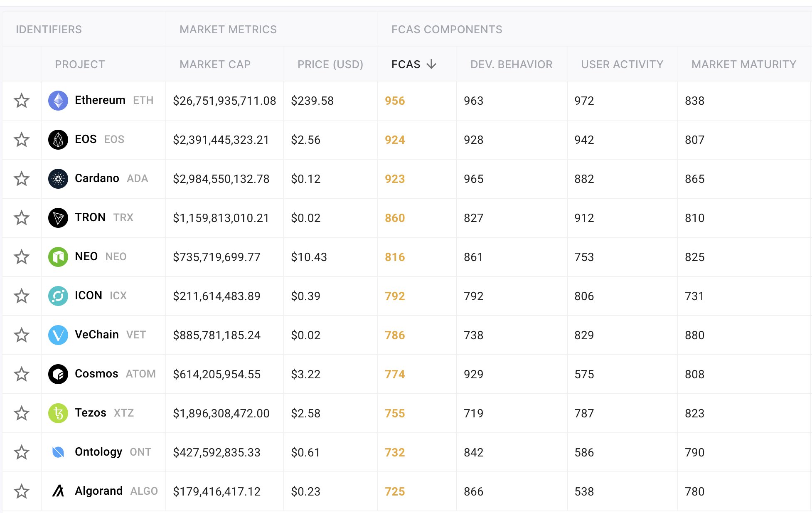The height and width of the screenshot is (513, 812).
Task: Toggle the favorite star for TRON
Action: tap(22, 218)
